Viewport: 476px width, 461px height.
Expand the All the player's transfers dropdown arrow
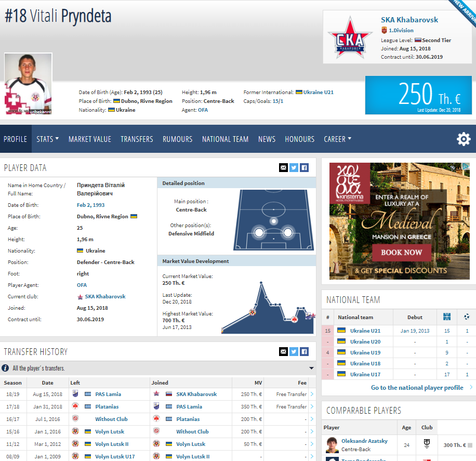point(311,368)
